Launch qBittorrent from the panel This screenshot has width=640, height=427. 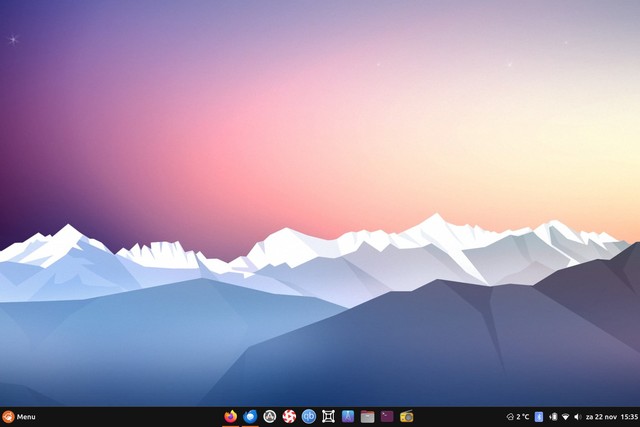click(x=309, y=417)
